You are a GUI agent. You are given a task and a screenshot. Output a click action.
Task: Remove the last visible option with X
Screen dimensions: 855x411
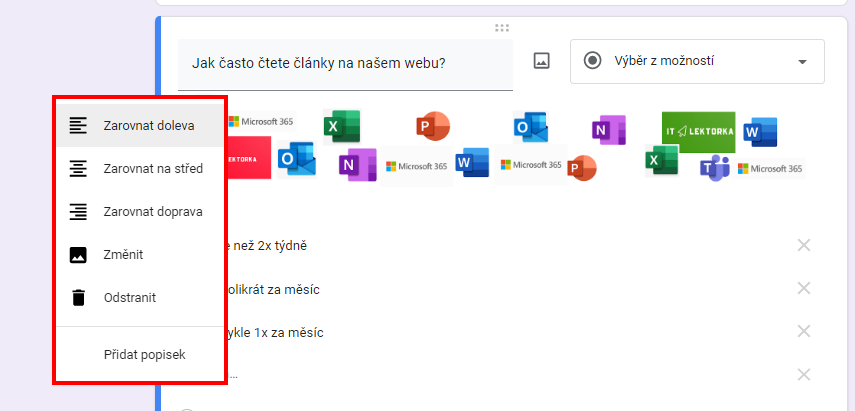[803, 374]
